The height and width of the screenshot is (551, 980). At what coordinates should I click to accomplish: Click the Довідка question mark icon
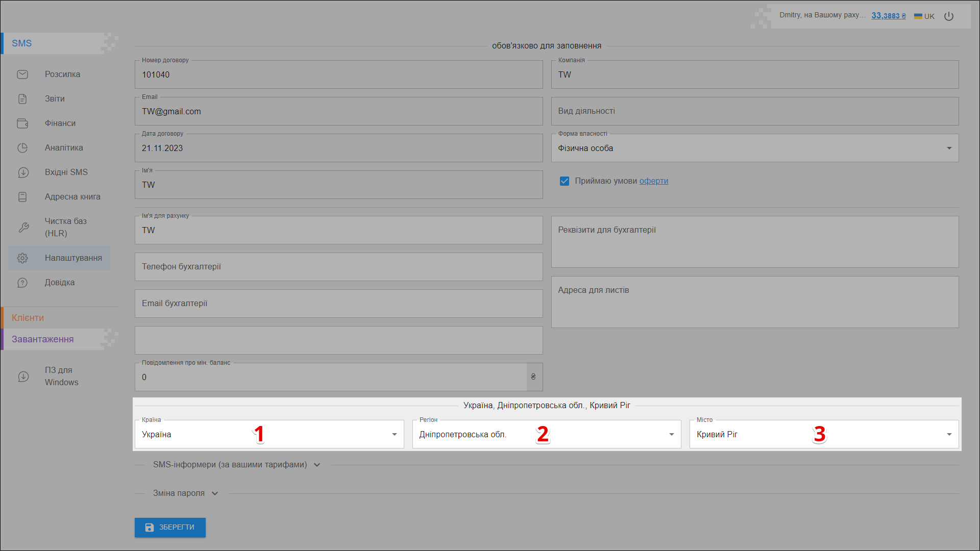click(22, 283)
